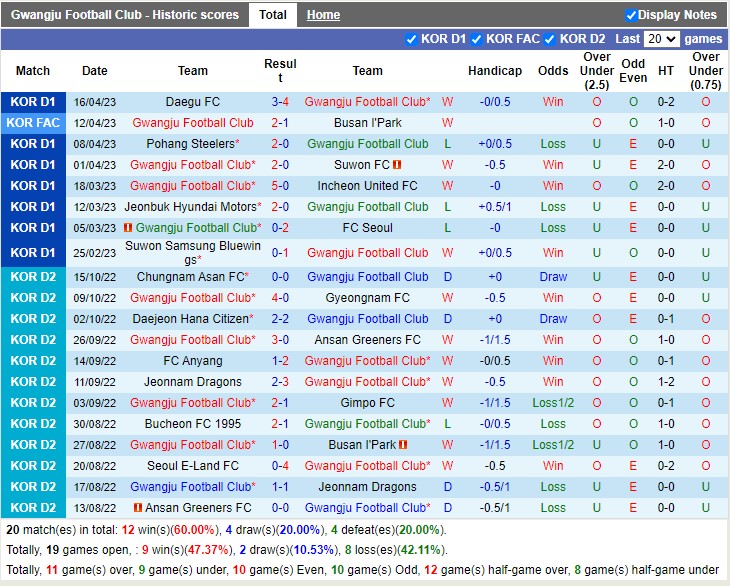Click the Loss1/2 odds on Gimpo FC row
Viewport: 730px width, 586px height.
point(553,403)
